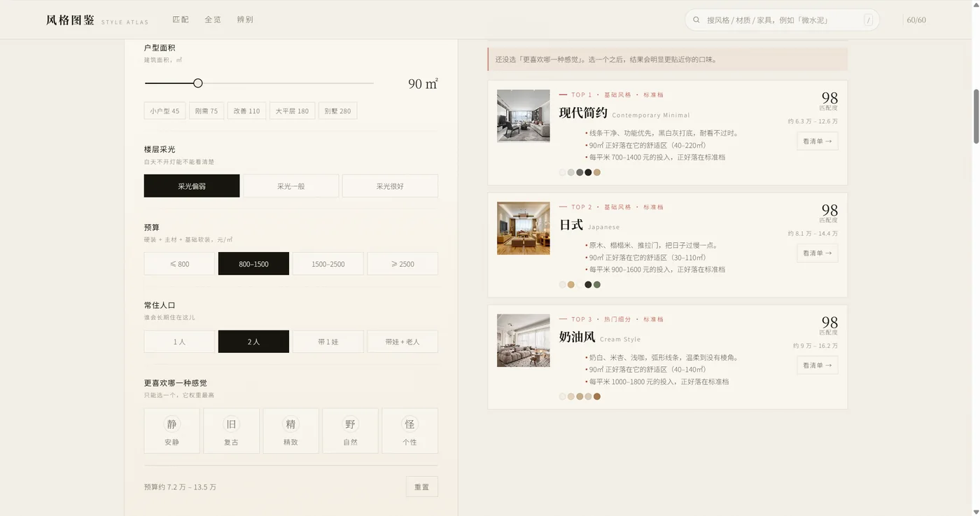
Task: Pick the 旧 复古 feeling tile
Action: point(231,431)
